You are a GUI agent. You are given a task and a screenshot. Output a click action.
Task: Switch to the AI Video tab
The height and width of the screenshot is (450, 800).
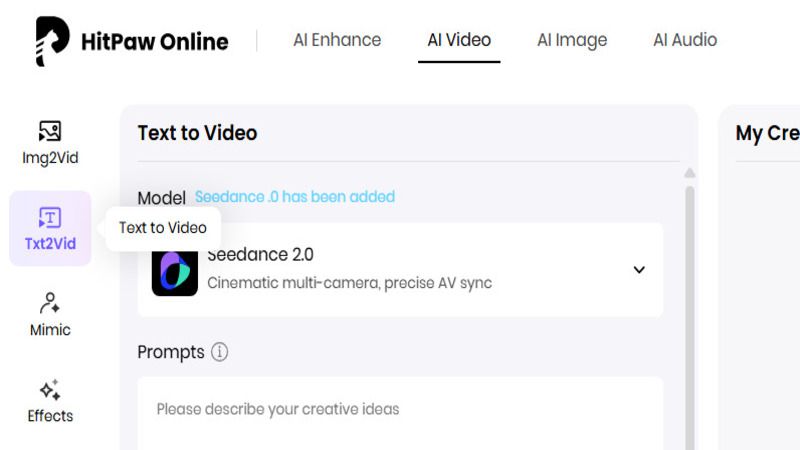459,40
